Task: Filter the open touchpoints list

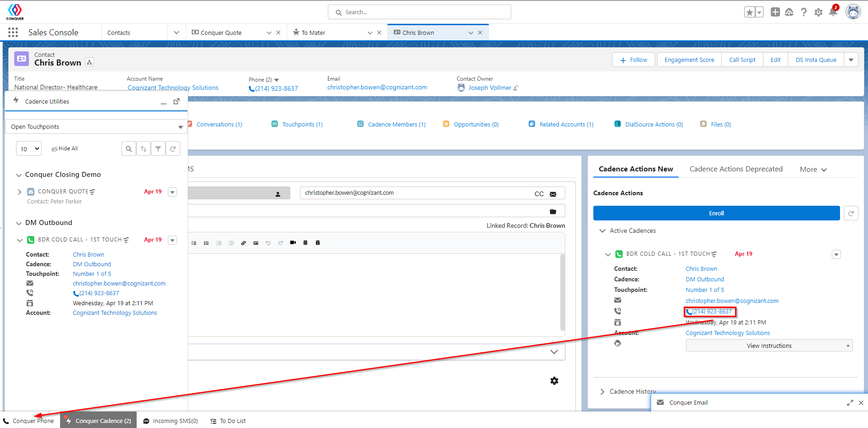Action: click(x=158, y=148)
